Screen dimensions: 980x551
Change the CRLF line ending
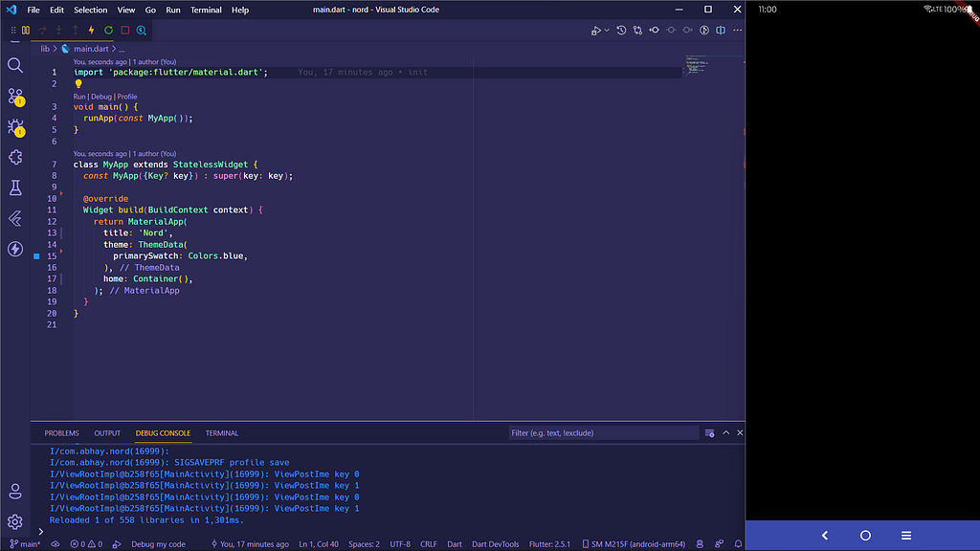[429, 544]
